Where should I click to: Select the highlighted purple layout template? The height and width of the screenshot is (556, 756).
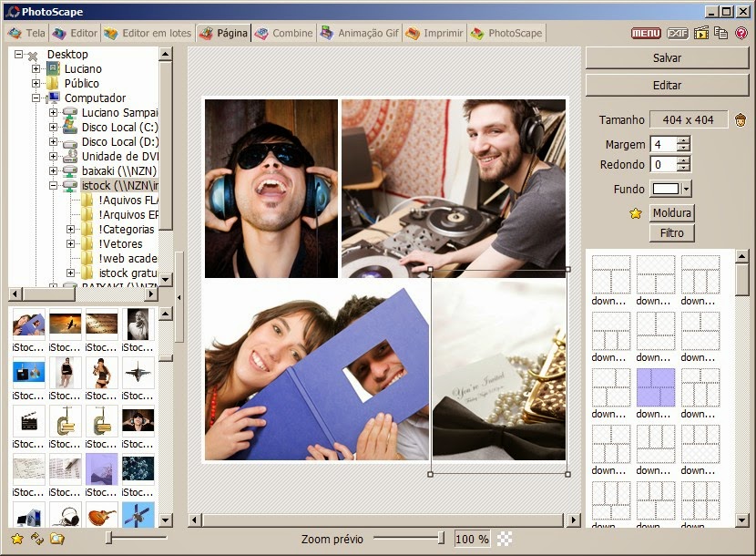656,387
